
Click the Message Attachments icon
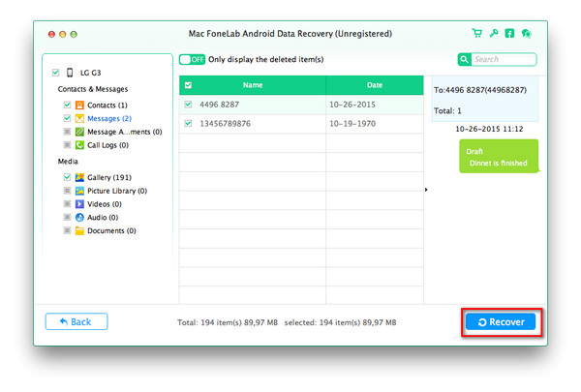(79, 132)
